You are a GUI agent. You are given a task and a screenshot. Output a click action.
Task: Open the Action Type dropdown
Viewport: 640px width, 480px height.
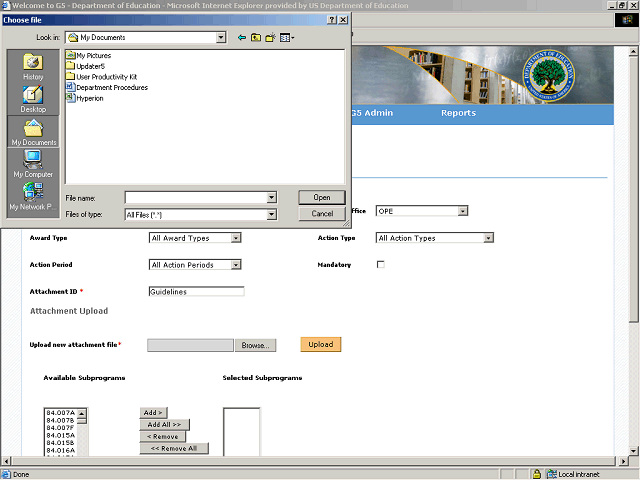[x=435, y=238]
